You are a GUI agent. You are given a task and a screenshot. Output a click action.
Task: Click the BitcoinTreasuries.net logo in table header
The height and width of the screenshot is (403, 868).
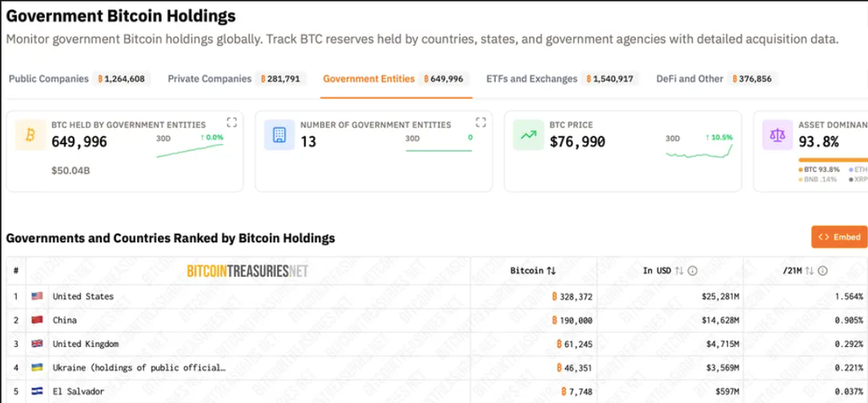[x=248, y=271]
